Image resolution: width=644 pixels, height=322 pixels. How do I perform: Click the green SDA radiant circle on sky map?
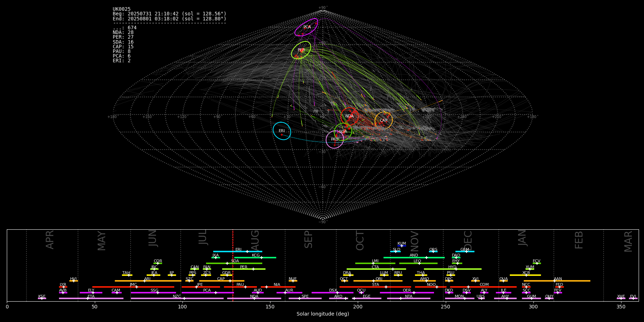click(x=343, y=132)
